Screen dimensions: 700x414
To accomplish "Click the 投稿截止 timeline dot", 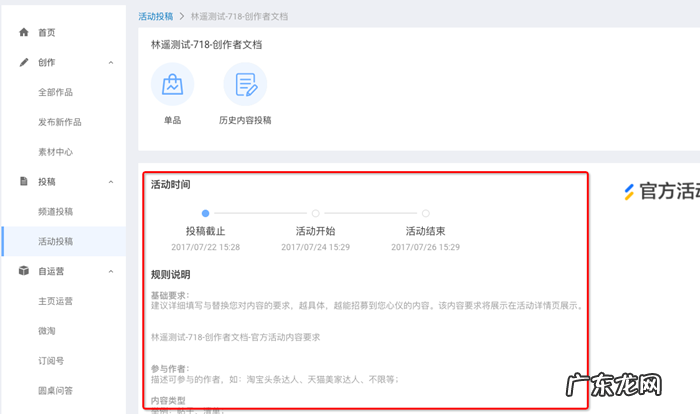I will 205,213.
